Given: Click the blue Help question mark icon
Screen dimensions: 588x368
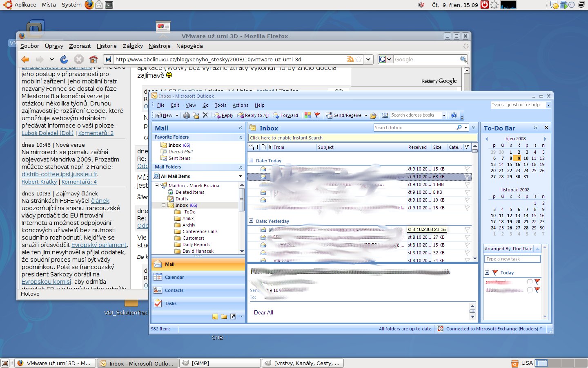Looking at the screenshot, I should pos(454,115).
